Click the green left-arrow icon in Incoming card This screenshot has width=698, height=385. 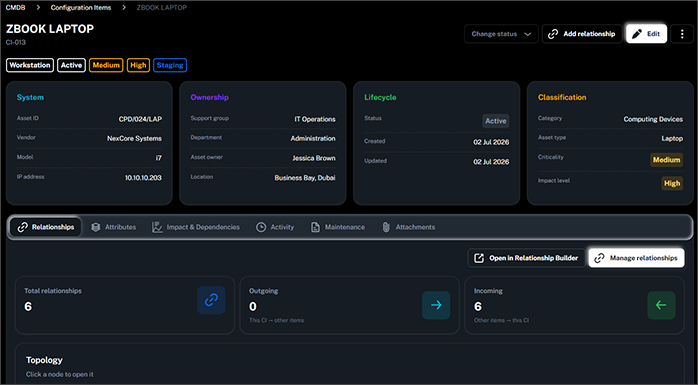tap(661, 305)
